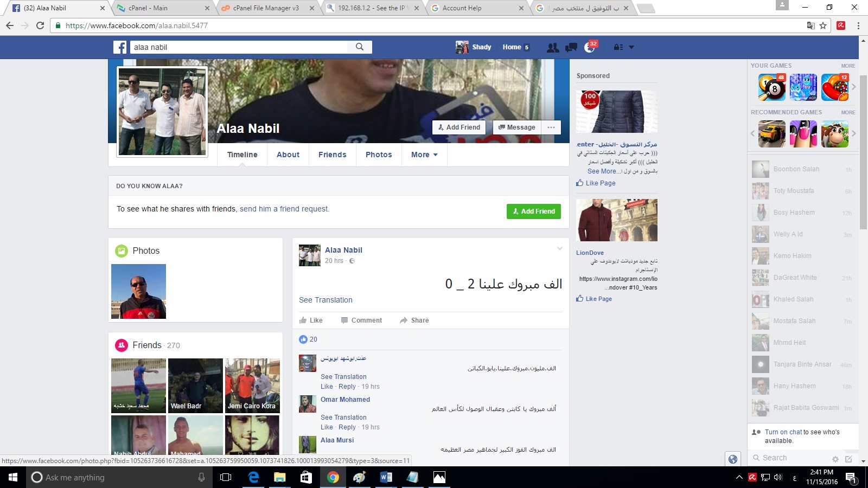Screen dimensions: 868x488
Task: Open Wael Badr friend thumbnail
Action: (x=195, y=385)
